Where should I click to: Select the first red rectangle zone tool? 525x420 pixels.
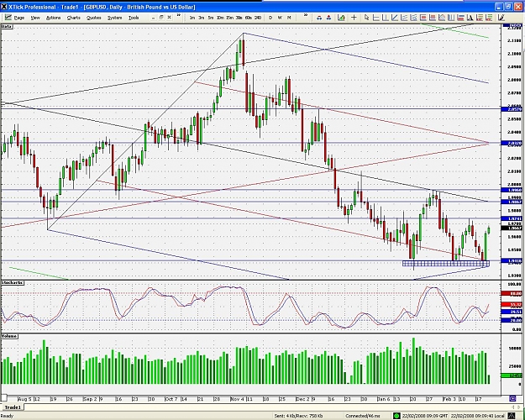click(423, 18)
